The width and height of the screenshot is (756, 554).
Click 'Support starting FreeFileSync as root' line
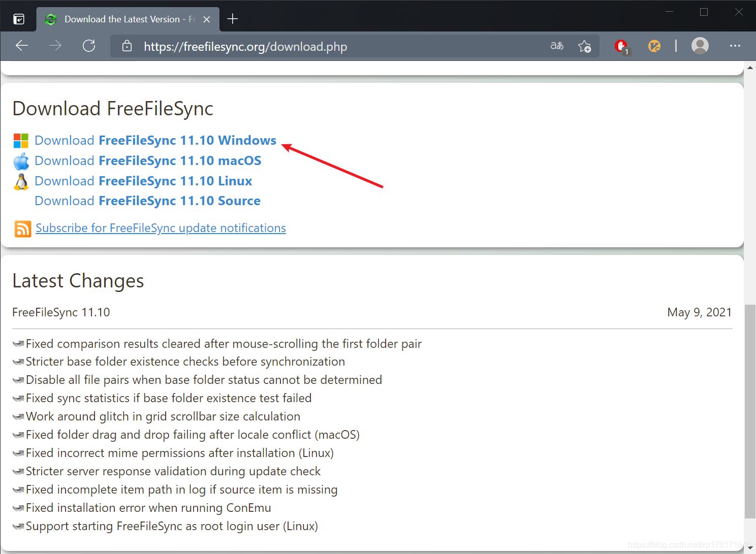click(x=172, y=526)
